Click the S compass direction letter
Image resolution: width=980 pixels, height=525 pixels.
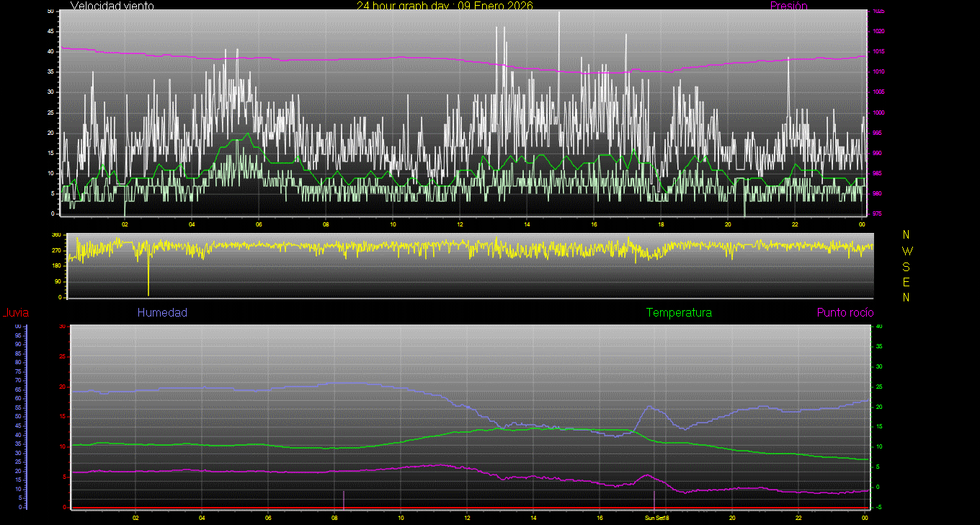[906, 266]
